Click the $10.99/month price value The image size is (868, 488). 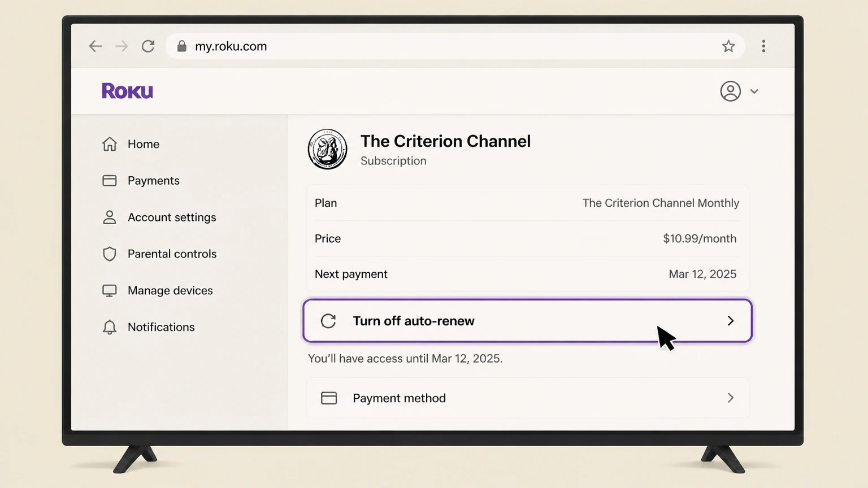[700, 239]
